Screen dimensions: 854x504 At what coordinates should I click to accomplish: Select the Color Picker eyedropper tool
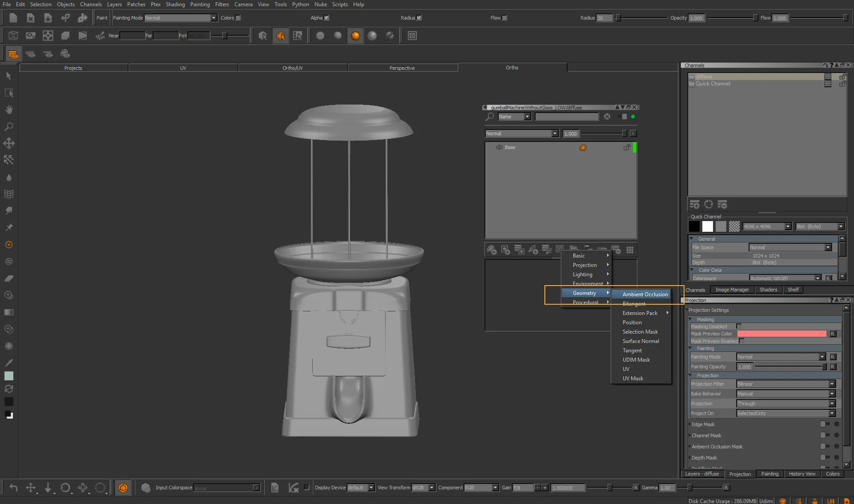coord(8,363)
